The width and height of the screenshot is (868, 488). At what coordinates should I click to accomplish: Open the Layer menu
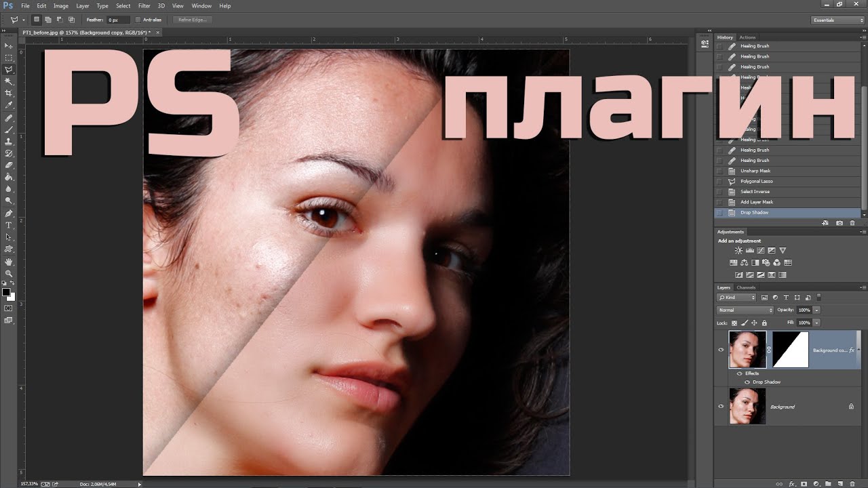[x=83, y=5]
